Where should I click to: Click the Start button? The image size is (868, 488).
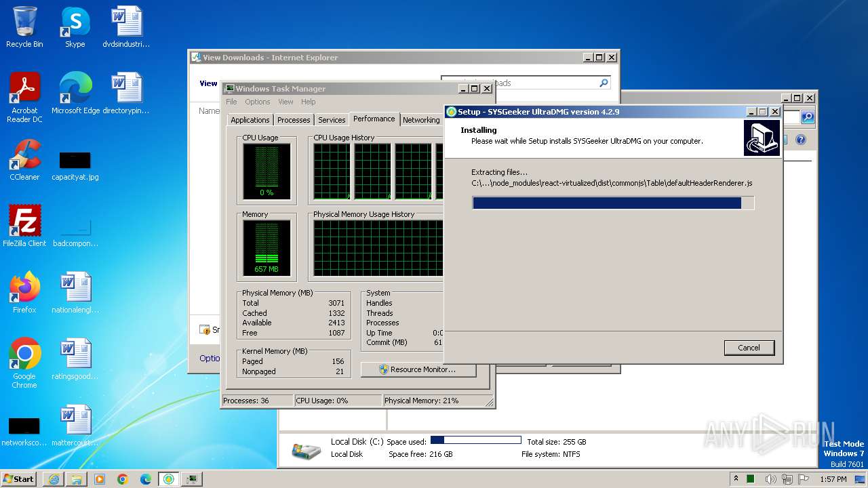pos(19,479)
